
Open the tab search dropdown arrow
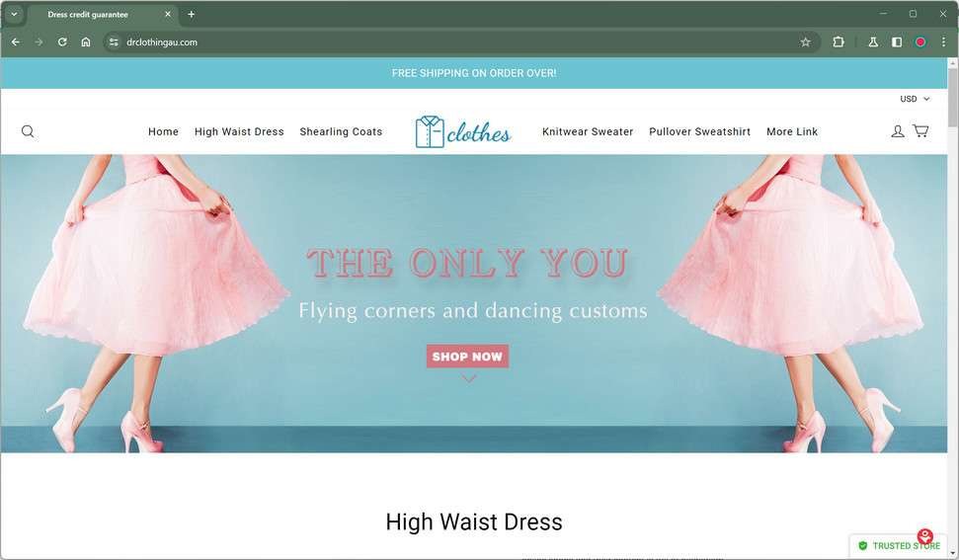click(x=14, y=14)
